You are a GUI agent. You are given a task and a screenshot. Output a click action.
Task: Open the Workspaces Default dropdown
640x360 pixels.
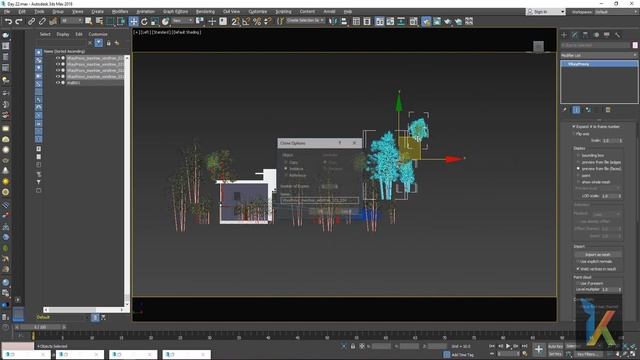tap(616, 12)
